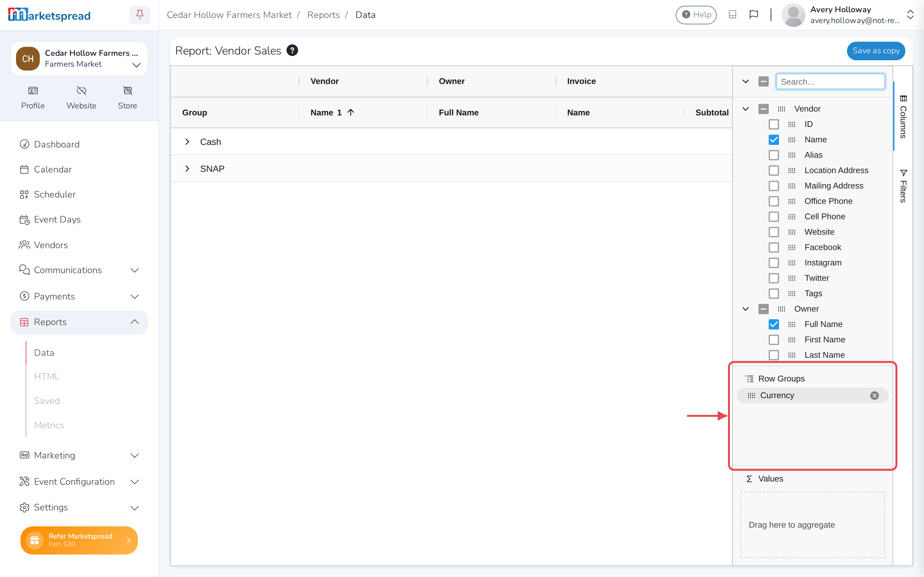Expand the Cash group row
This screenshot has height=577, width=924.
pos(187,142)
